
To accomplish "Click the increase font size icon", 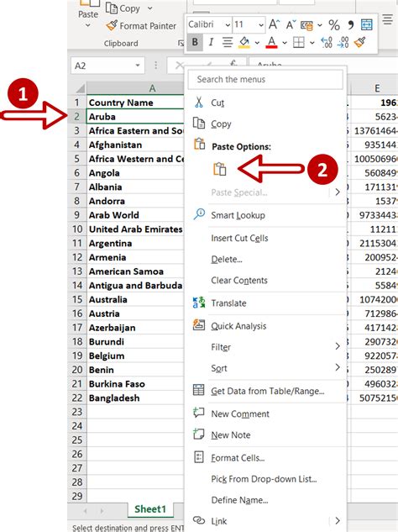I will tap(274, 24).
